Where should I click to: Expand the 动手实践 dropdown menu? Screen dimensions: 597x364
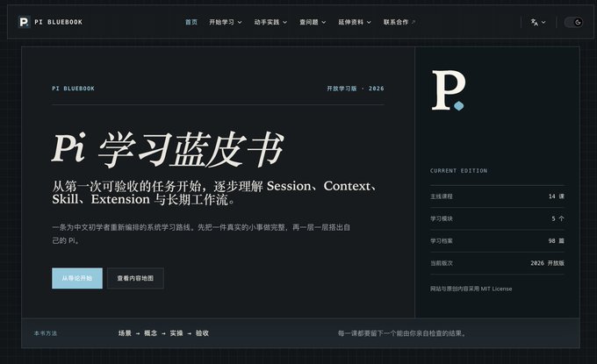[270, 22]
